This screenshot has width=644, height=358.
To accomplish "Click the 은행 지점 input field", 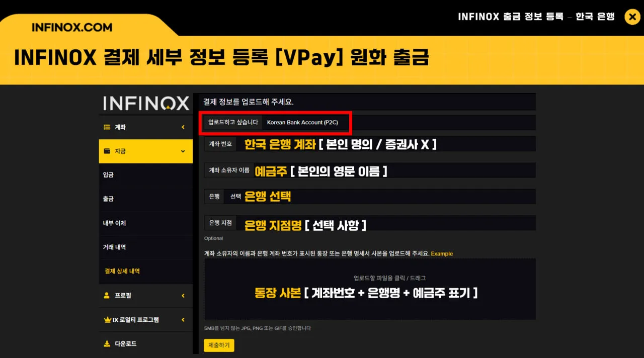I will coord(386,223).
